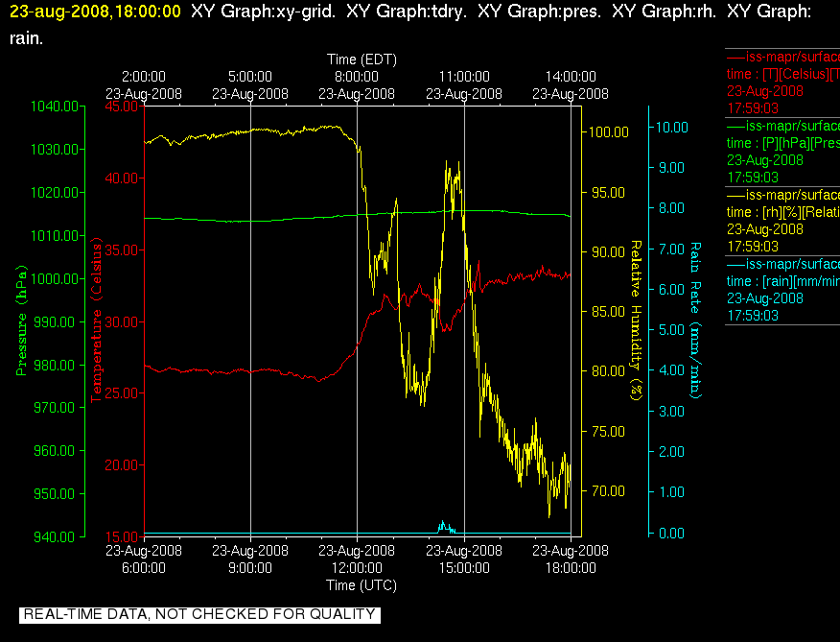Click the green '1040.00' pressure tick
The height and width of the screenshot is (642, 840).
click(x=55, y=107)
